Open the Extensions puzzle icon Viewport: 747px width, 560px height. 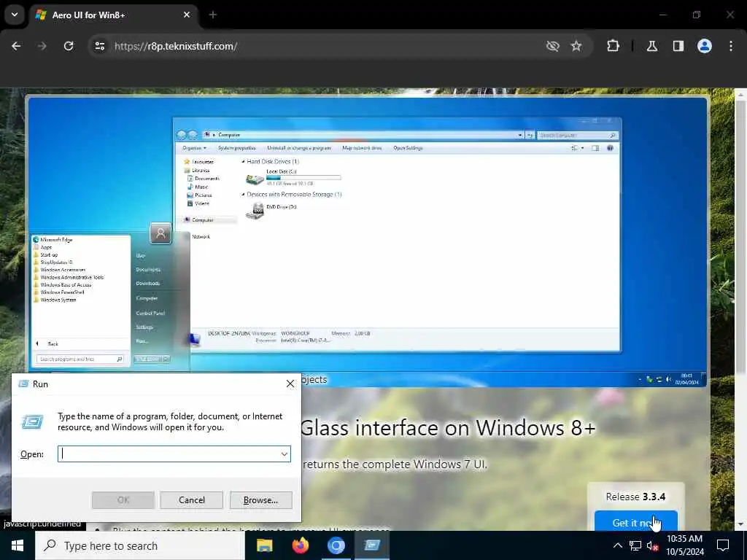point(613,46)
